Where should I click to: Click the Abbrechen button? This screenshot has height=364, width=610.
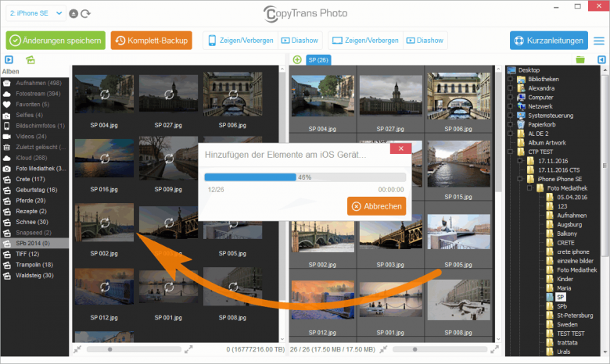coord(377,206)
